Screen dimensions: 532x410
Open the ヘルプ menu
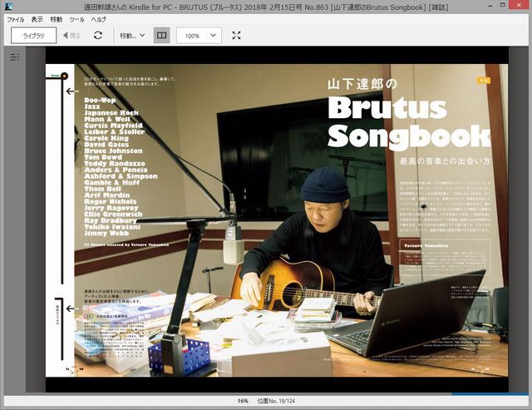pos(98,20)
